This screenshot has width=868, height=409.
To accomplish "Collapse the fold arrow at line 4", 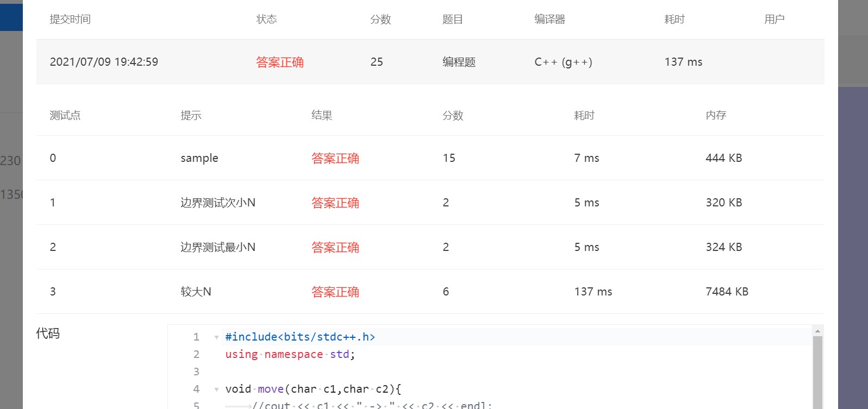I will point(216,389).
